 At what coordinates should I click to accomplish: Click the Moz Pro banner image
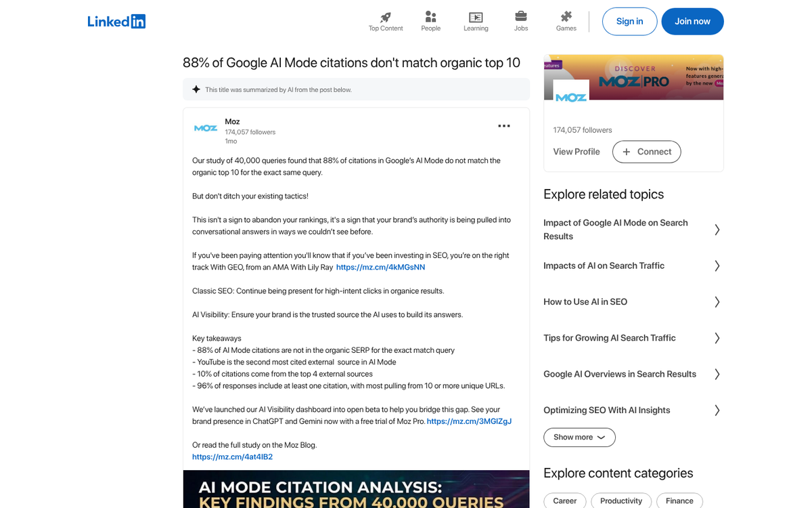pos(633,77)
